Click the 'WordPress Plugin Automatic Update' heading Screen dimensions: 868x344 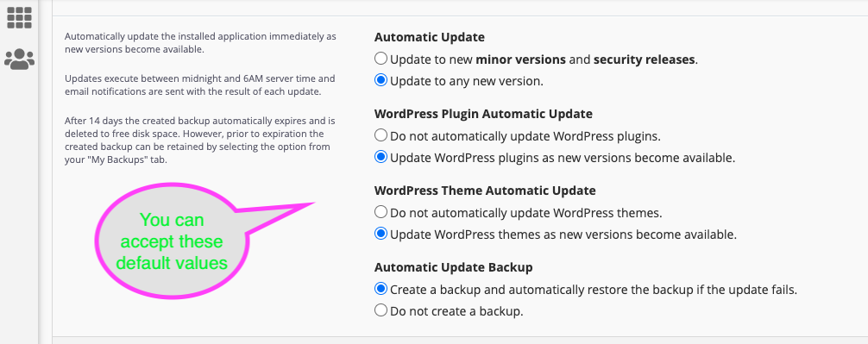(483, 114)
